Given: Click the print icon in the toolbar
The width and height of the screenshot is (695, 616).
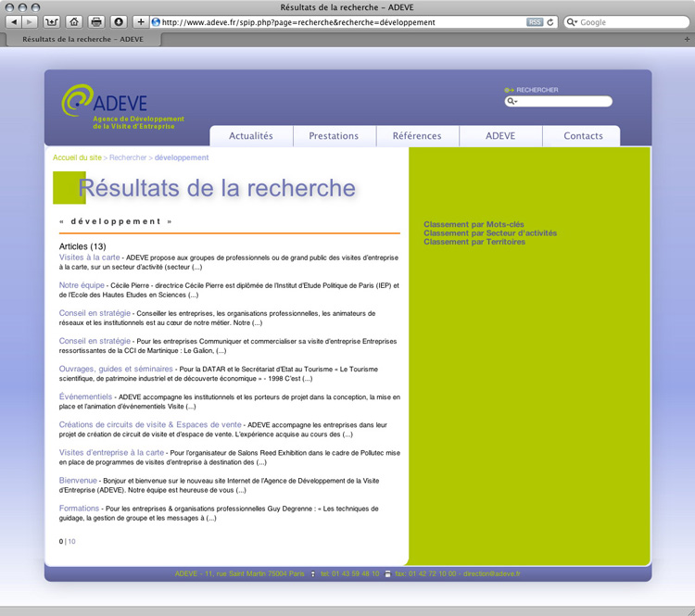Looking at the screenshot, I should (x=96, y=21).
